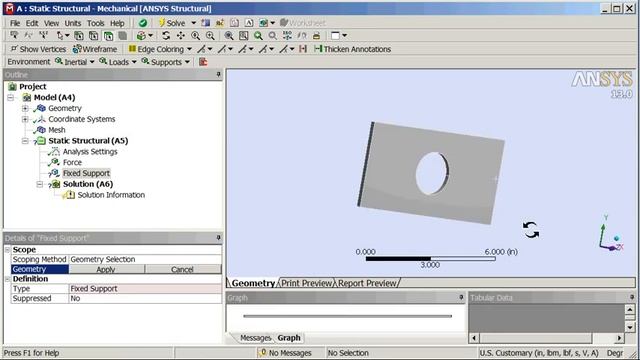Image resolution: width=640 pixels, height=360 pixels.
Task: Click Apply for Geometry selection
Action: [106, 269]
